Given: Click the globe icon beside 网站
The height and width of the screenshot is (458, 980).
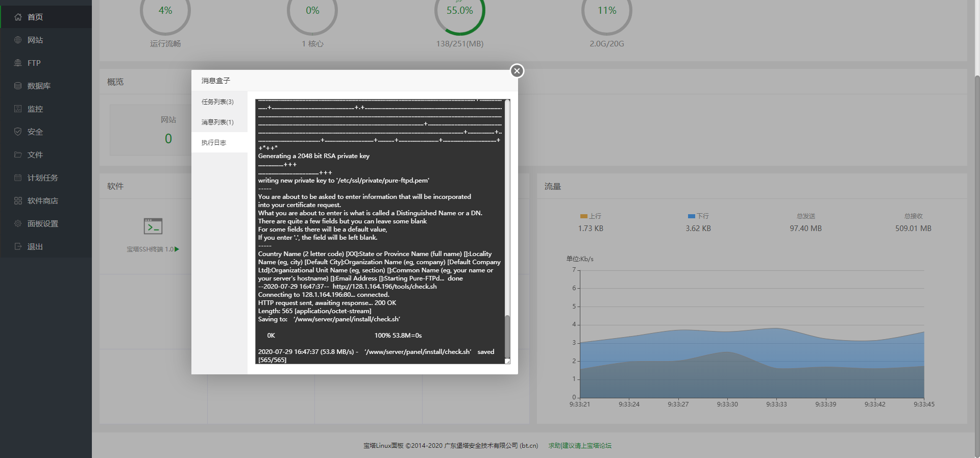Looking at the screenshot, I should 18,40.
